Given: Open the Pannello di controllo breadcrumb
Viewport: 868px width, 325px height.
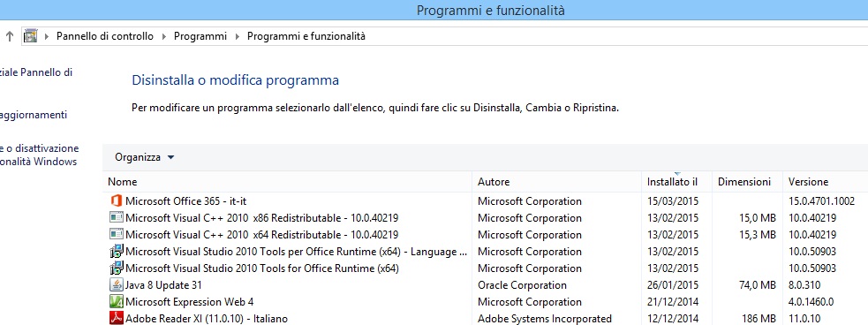Looking at the screenshot, I should click(x=105, y=36).
